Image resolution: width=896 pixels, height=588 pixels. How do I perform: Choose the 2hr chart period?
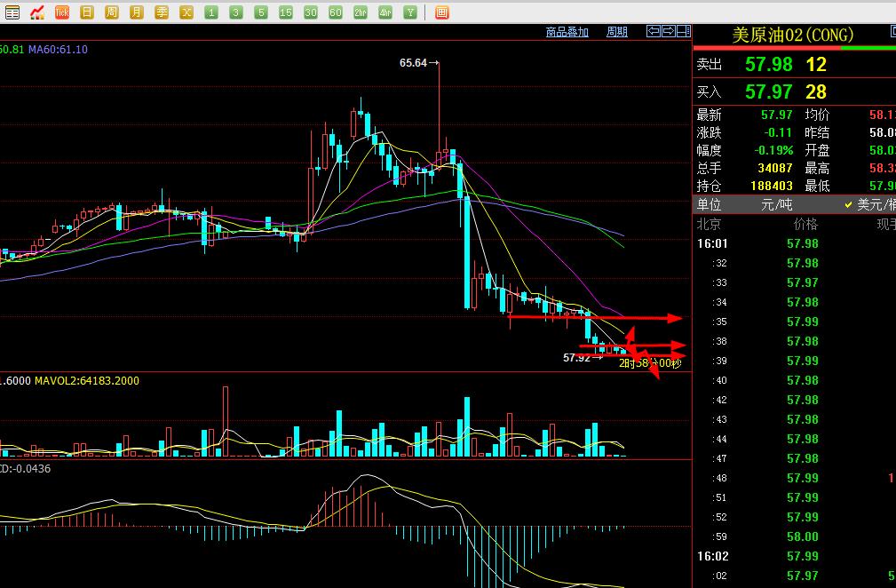[361, 12]
